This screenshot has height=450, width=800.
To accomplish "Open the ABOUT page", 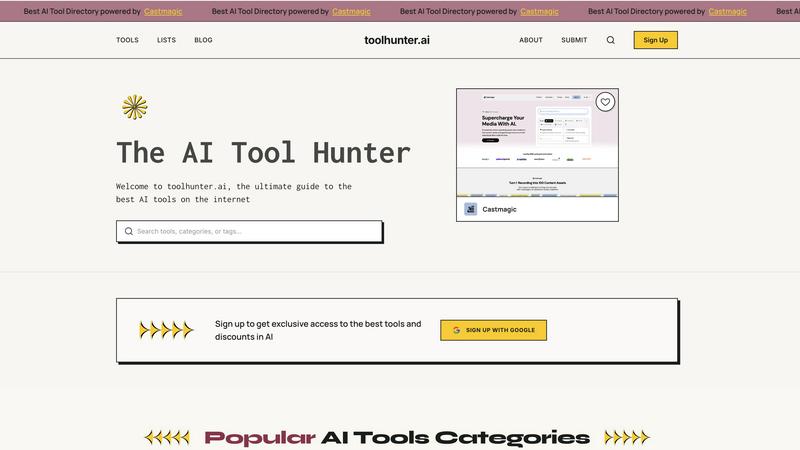I will 531,40.
